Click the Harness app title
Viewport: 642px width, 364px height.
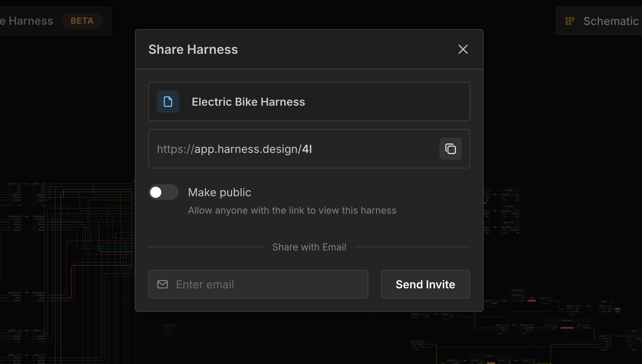30,21
